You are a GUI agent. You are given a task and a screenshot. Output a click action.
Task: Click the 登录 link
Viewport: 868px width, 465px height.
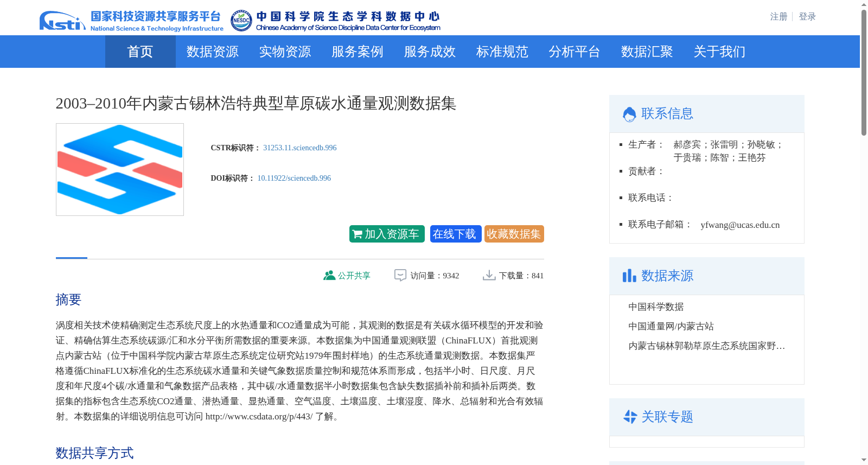tap(807, 17)
